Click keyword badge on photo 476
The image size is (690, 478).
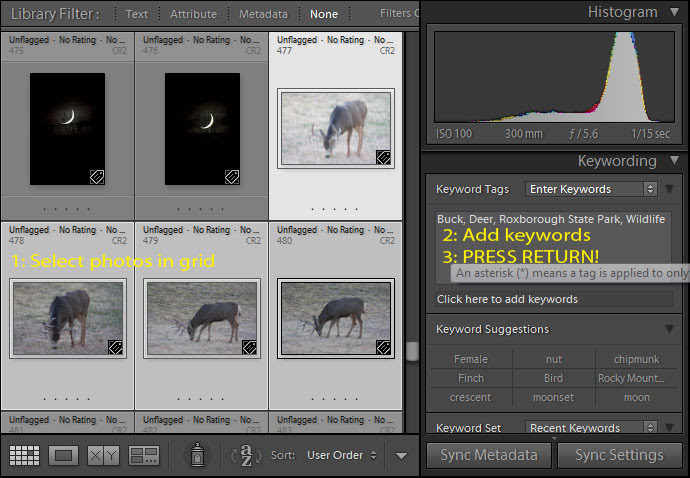click(232, 177)
